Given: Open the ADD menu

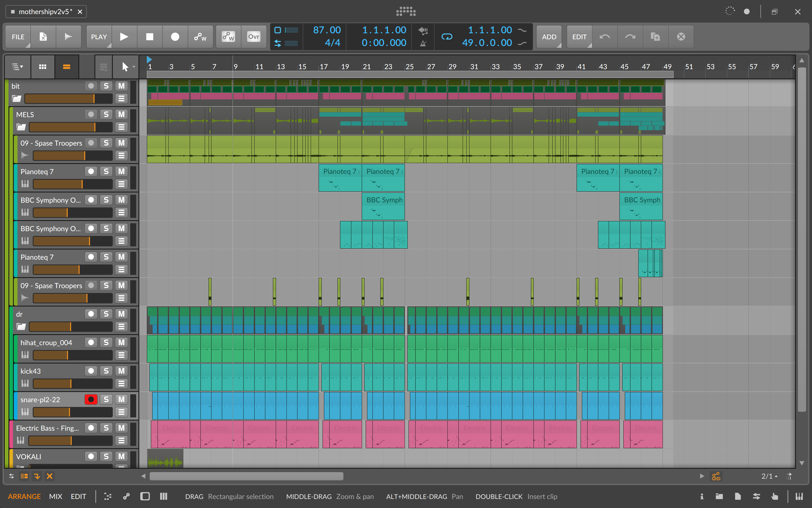Looking at the screenshot, I should [549, 37].
